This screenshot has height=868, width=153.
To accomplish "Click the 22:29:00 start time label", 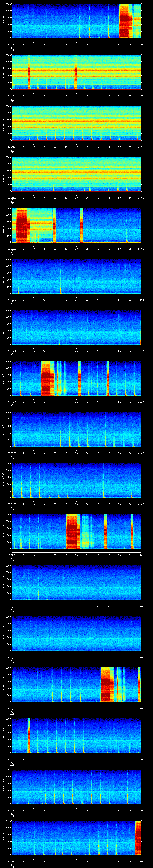I will point(12,402).
